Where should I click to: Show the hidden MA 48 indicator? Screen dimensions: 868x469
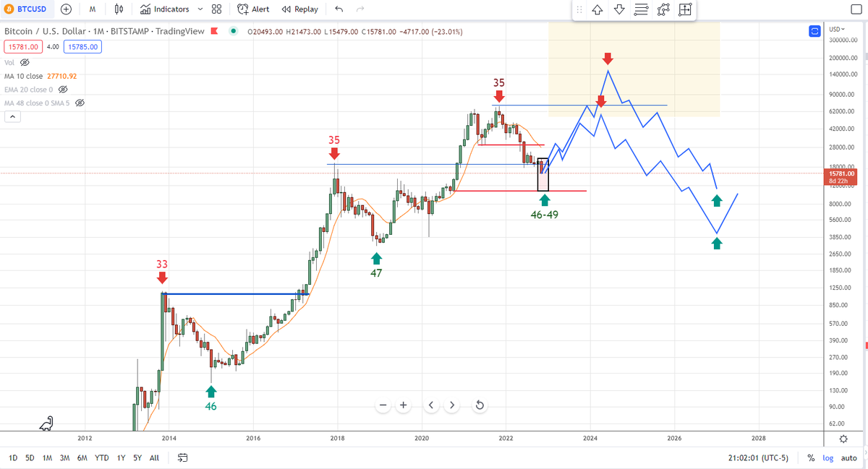80,103
